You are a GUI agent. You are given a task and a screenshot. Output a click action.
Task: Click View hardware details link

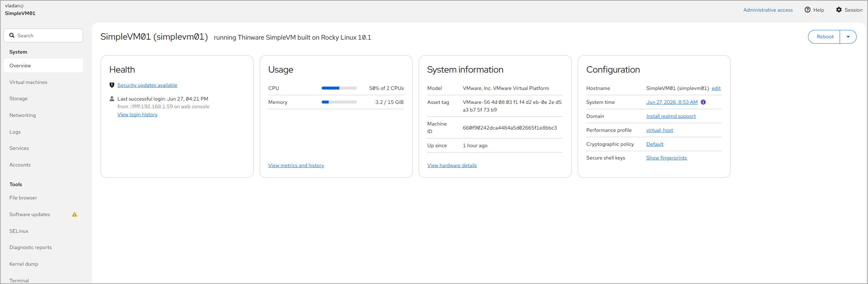[x=452, y=165]
